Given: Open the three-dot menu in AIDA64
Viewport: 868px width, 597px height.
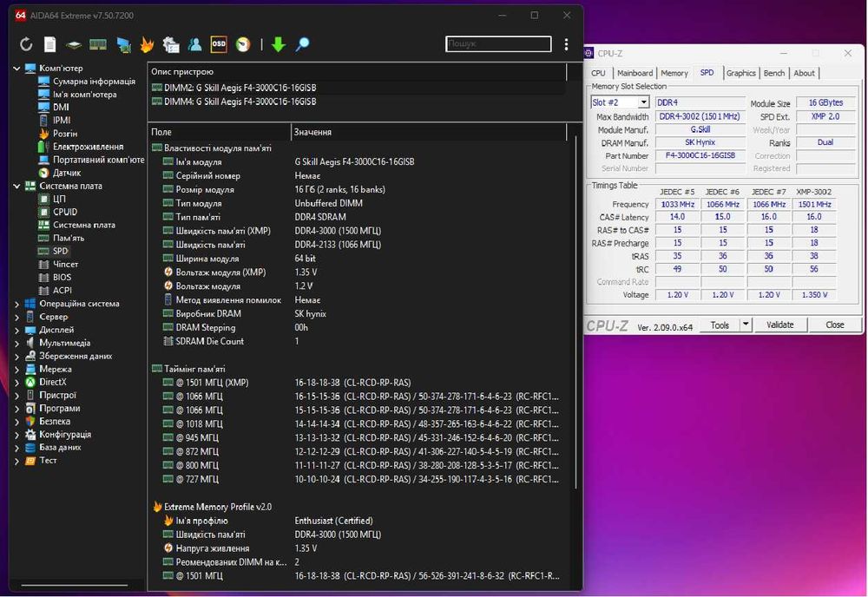Looking at the screenshot, I should 566,44.
